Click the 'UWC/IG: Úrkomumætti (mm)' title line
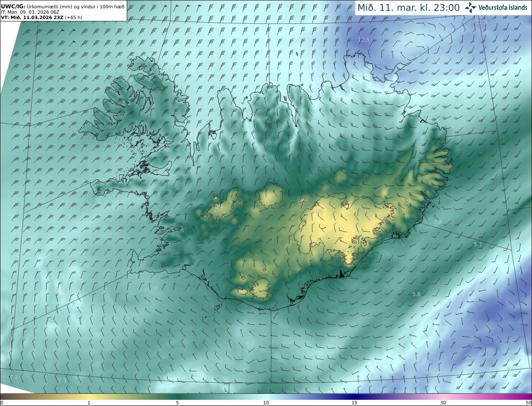532x406 pixels. click(x=63, y=7)
